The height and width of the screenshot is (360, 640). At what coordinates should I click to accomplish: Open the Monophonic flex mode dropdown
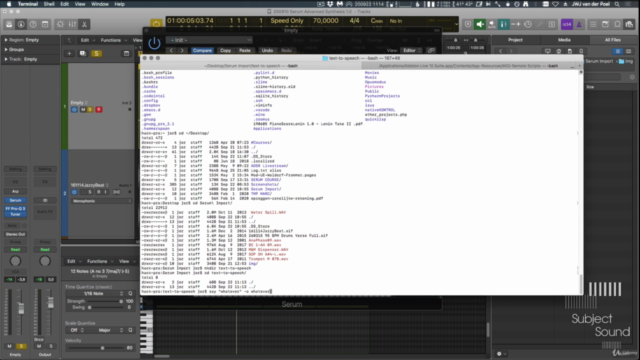(102, 201)
